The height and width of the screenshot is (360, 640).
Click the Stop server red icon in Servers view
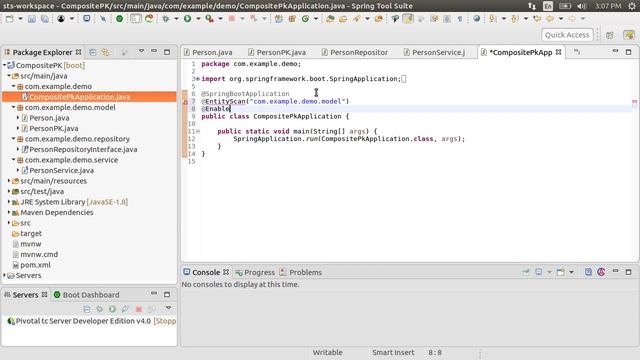pos(138,309)
